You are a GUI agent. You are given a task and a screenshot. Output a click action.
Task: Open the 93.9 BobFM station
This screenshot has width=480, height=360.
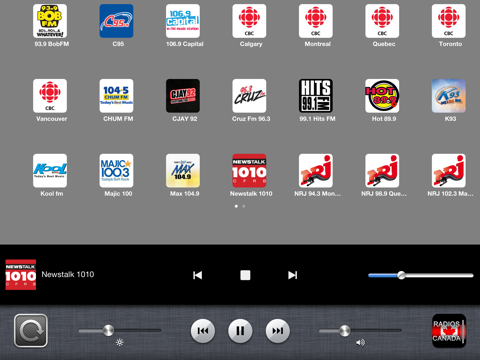(x=50, y=21)
